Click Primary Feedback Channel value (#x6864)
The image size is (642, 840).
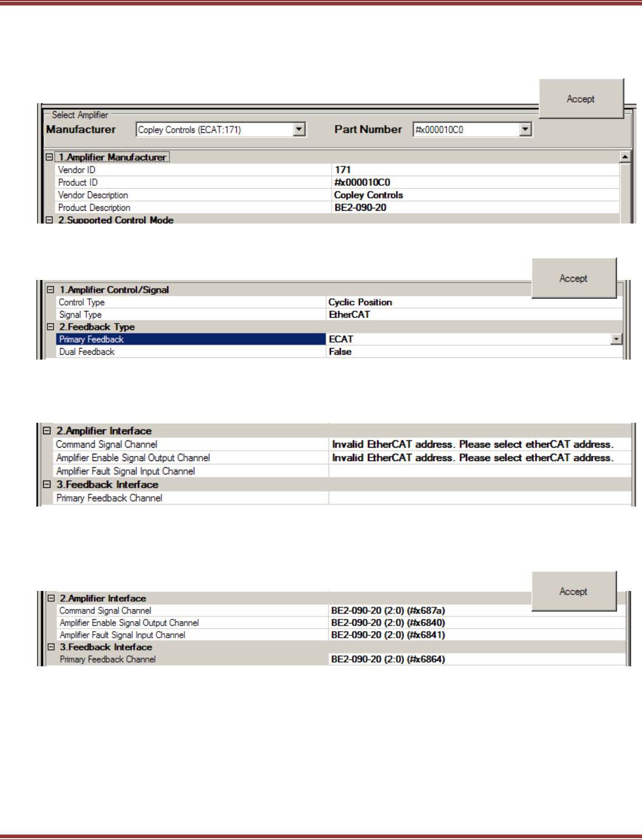[x=388, y=659]
